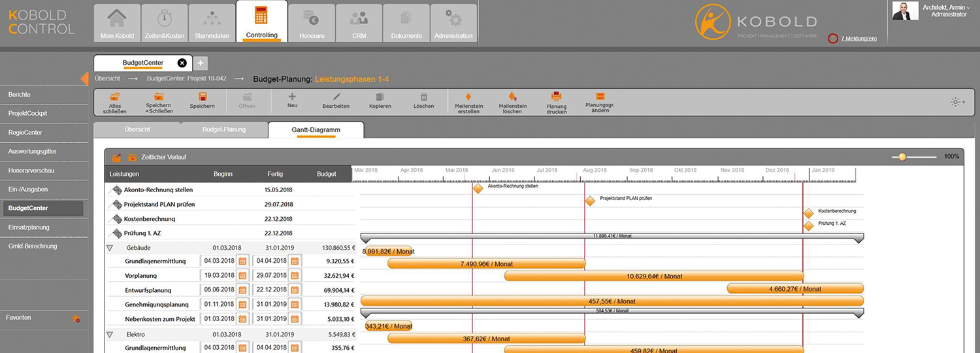Image resolution: width=980 pixels, height=353 pixels.
Task: Close the BudgetCenter tab
Action: pos(182,63)
